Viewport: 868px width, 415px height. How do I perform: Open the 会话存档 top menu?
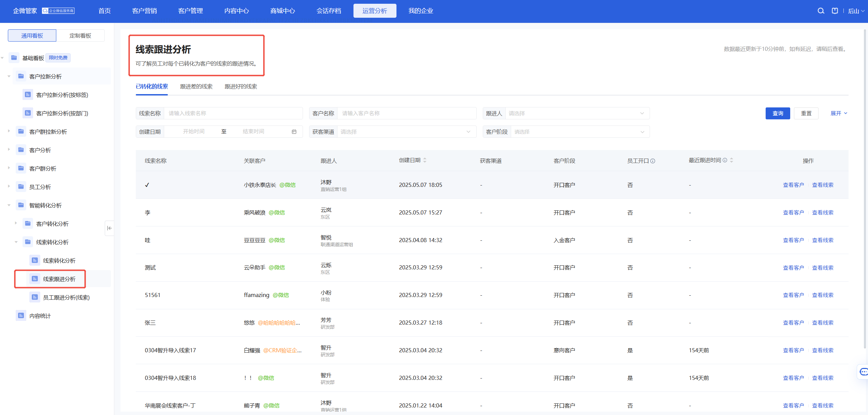pyautogui.click(x=329, y=11)
